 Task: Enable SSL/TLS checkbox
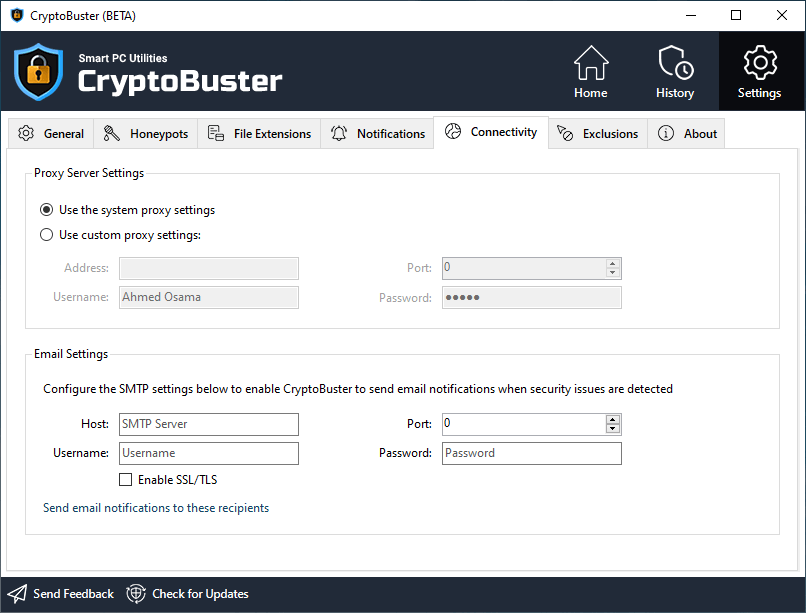click(x=125, y=479)
